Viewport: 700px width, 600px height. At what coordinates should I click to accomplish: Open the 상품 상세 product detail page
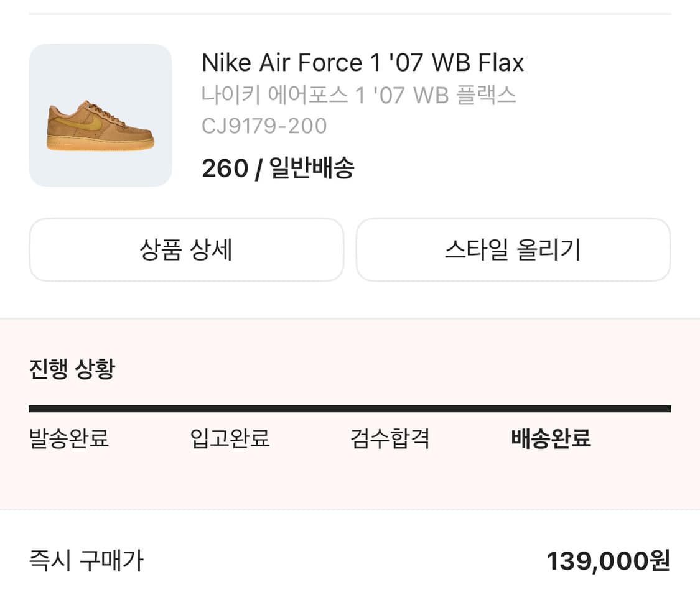click(187, 249)
